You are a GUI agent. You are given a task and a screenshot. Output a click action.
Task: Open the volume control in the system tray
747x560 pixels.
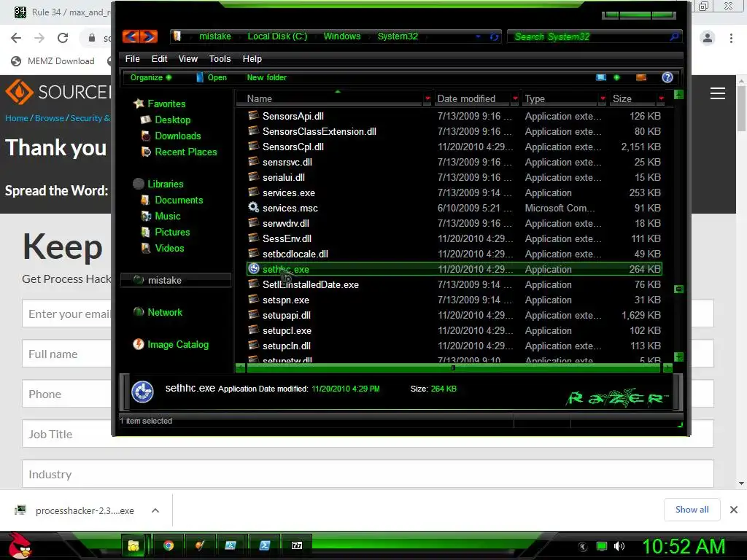(x=619, y=546)
